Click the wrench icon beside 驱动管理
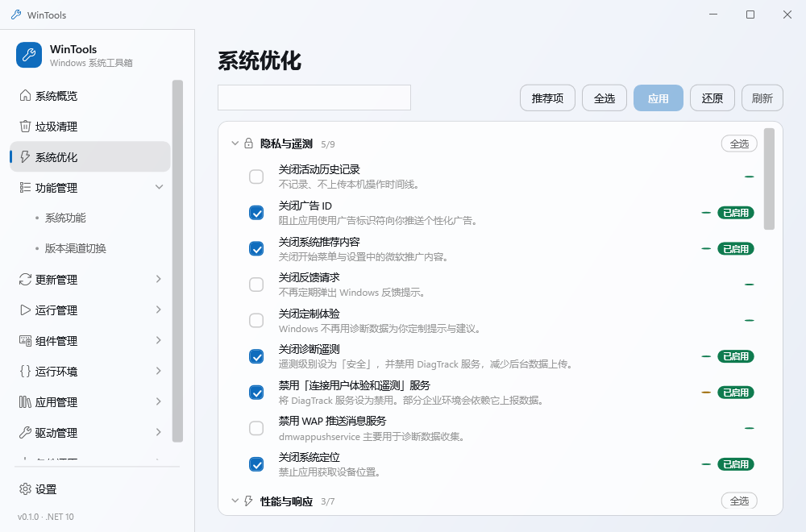This screenshot has width=806, height=532. [x=25, y=433]
